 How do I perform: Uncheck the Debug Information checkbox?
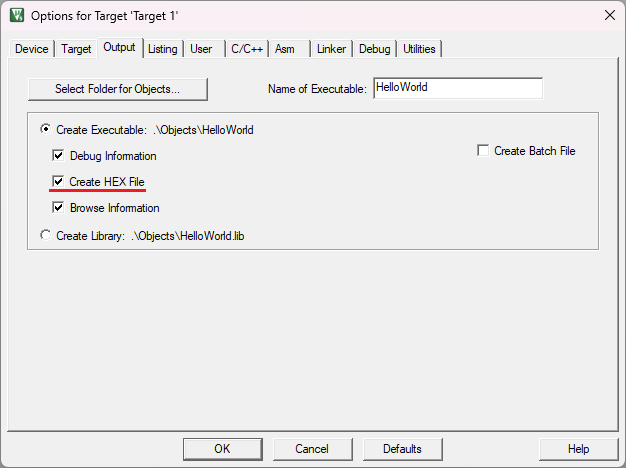click(x=58, y=155)
